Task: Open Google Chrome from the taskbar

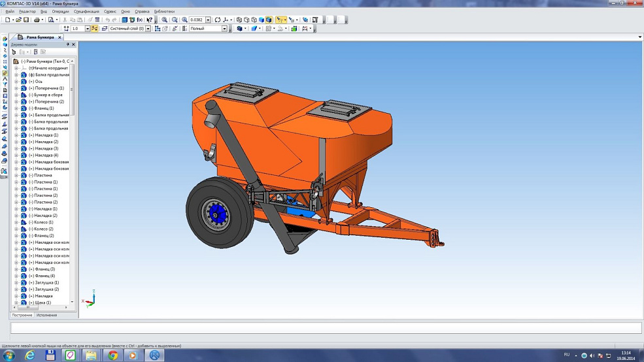Action: coord(112,355)
